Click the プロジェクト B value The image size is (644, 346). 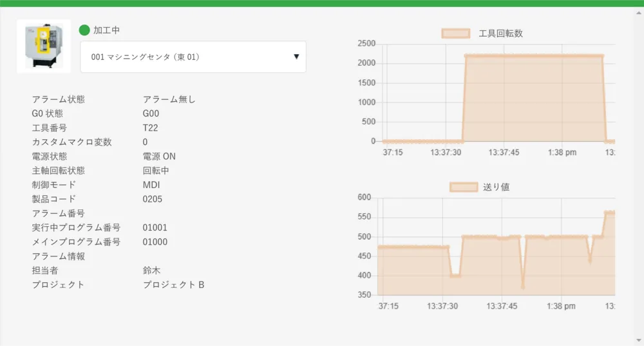click(x=173, y=285)
